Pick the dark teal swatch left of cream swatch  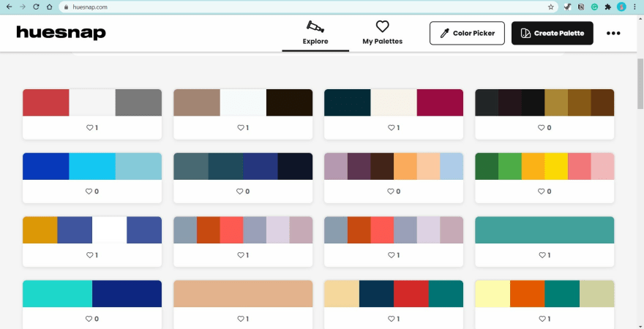pos(348,102)
